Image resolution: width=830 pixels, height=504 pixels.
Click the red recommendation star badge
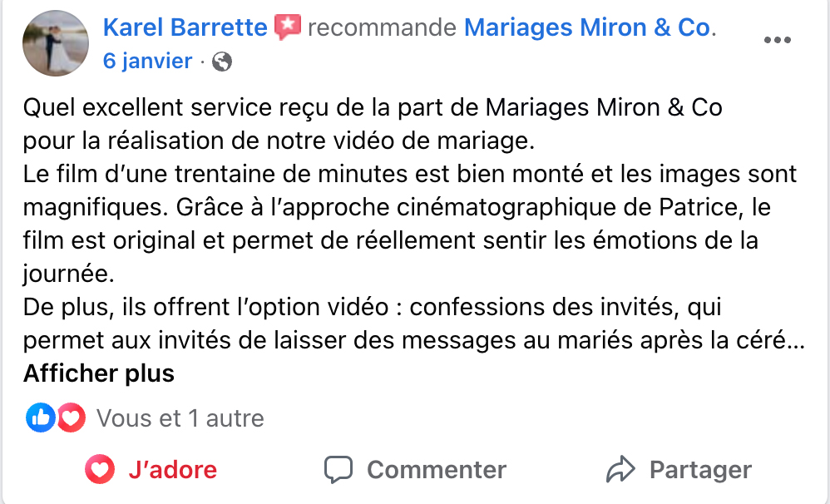[288, 27]
